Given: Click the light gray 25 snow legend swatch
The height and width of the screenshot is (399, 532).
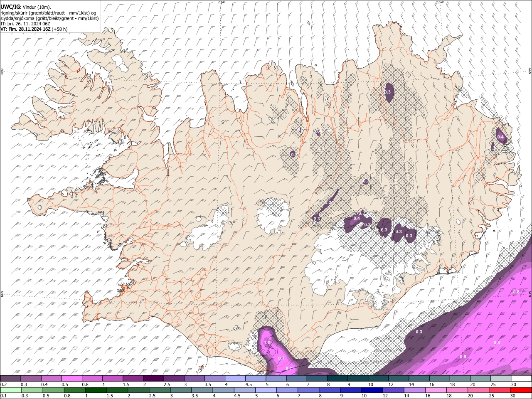Looking at the screenshot, I should click(x=501, y=379).
